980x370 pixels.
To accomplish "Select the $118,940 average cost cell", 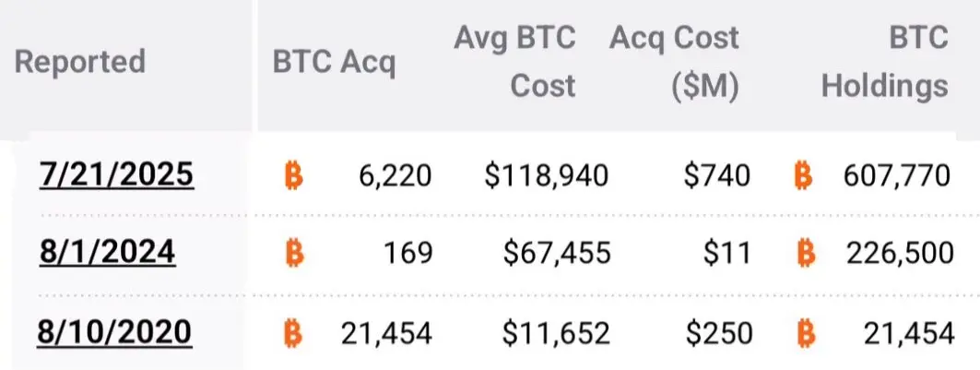I will click(547, 176).
